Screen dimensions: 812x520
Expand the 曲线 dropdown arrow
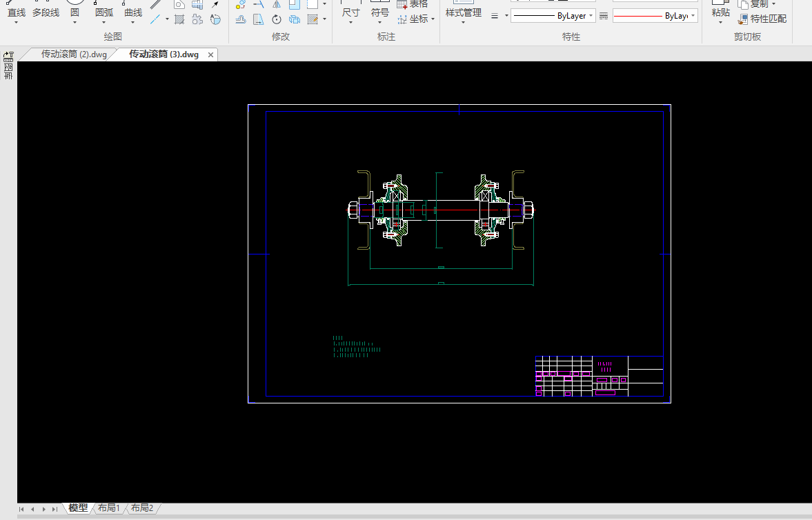(x=132, y=23)
